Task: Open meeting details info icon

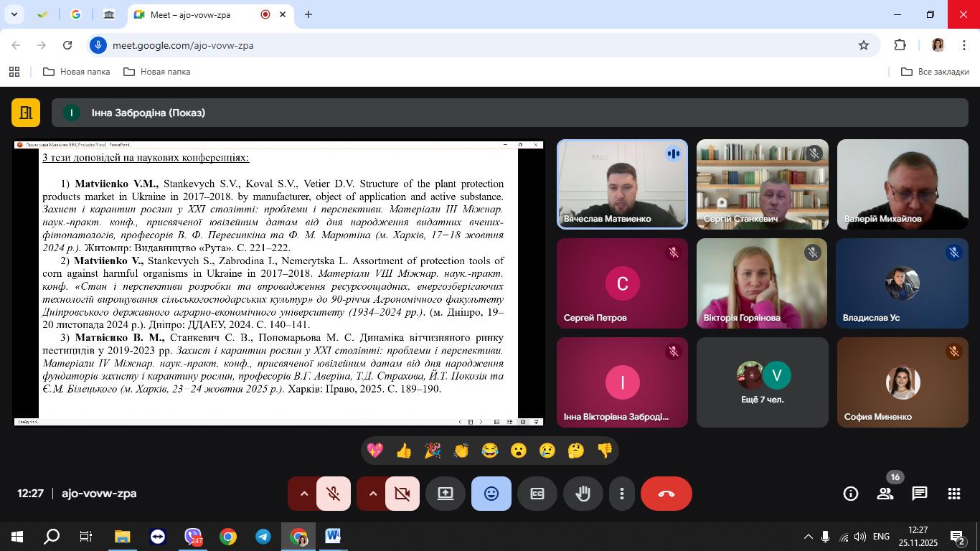Action: tap(850, 494)
